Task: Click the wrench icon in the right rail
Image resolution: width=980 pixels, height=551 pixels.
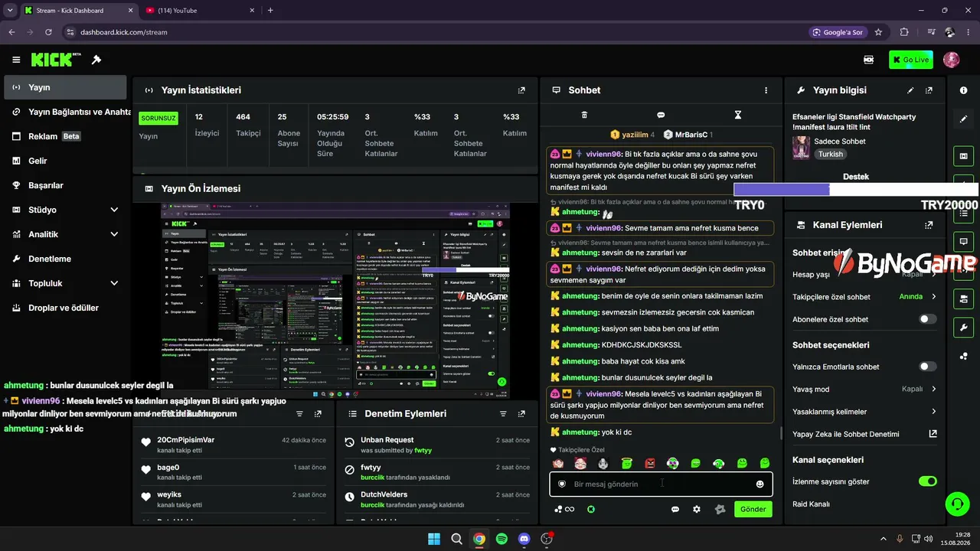Action: (963, 327)
